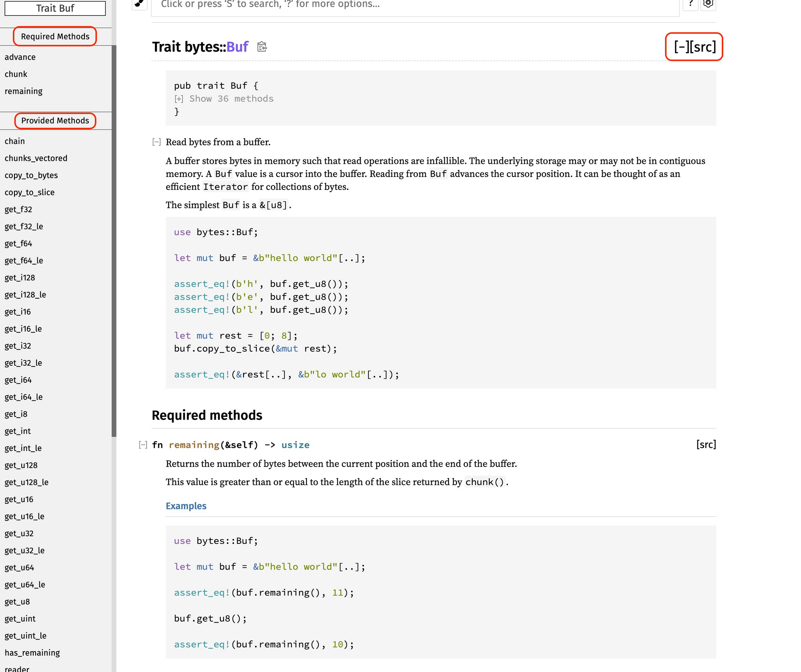The image size is (801, 672).
Task: Copy item path with the clipboard icon
Action: coord(262,47)
